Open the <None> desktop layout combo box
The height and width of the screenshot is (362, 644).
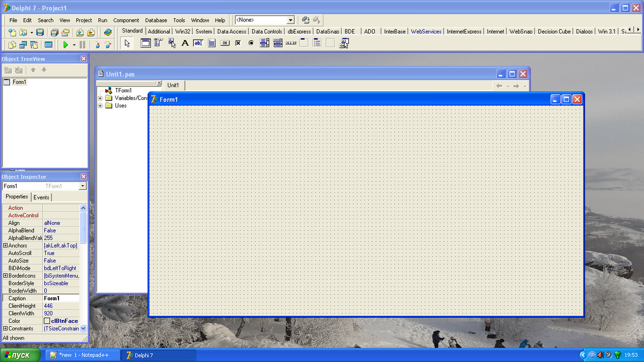point(265,20)
